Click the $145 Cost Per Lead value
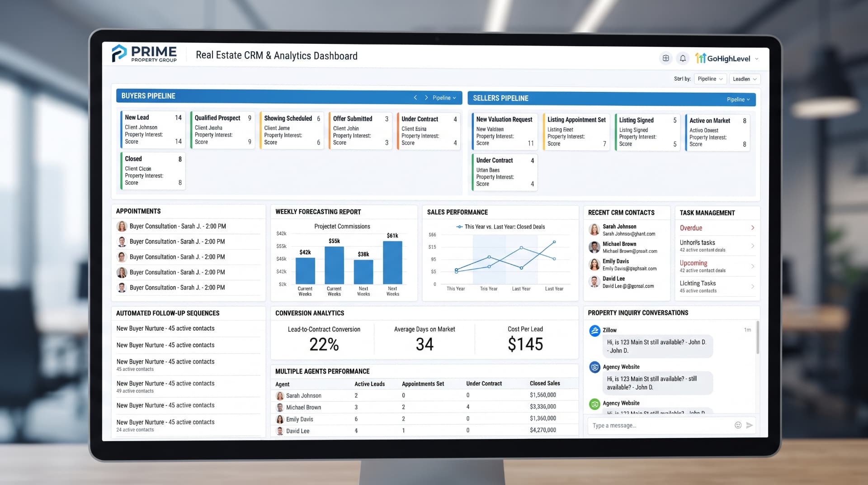 [525, 344]
